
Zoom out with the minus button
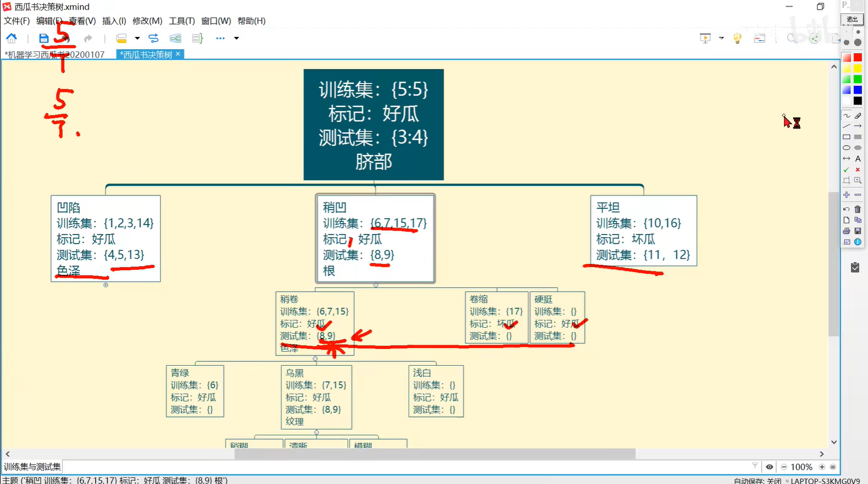point(784,467)
